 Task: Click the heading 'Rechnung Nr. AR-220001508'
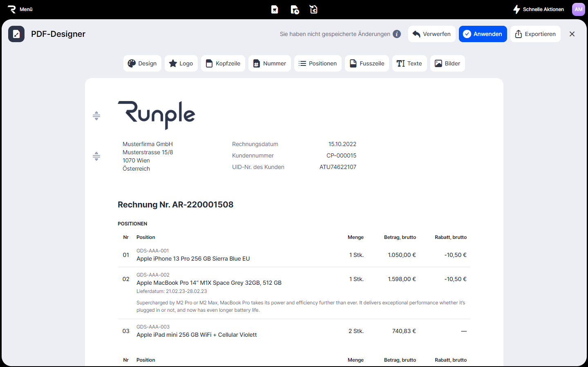[175, 205]
